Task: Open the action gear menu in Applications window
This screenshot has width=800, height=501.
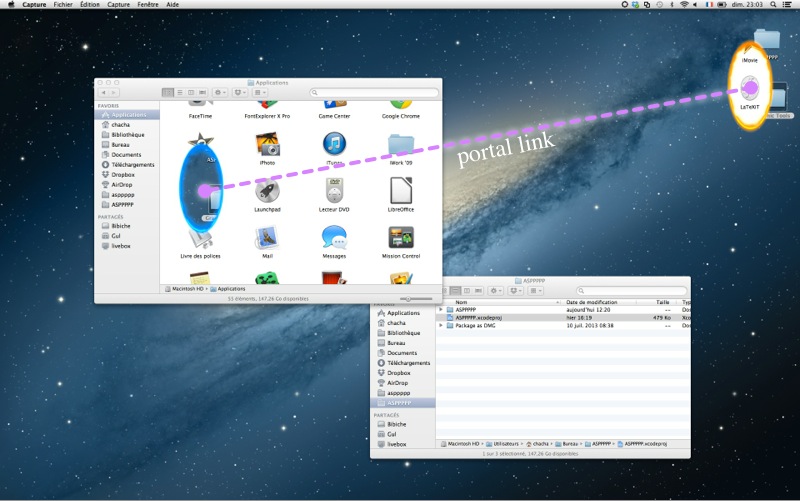Action: [x=220, y=92]
